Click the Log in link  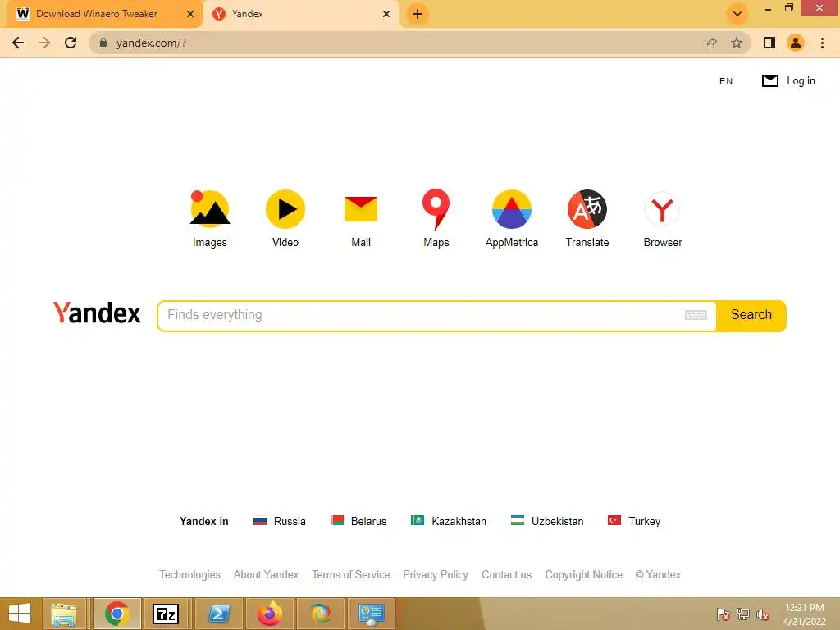pyautogui.click(x=801, y=81)
